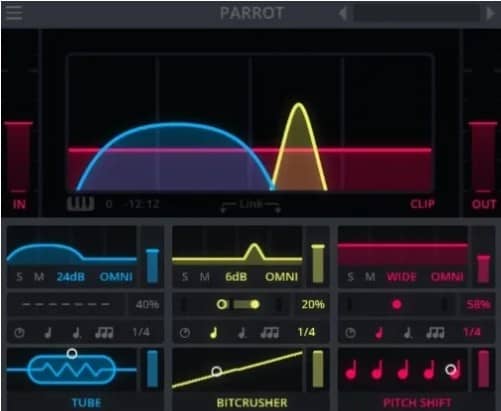Change the 6dB filter slope
Image resolution: width=501 pixels, height=411 pixels.
(x=236, y=277)
